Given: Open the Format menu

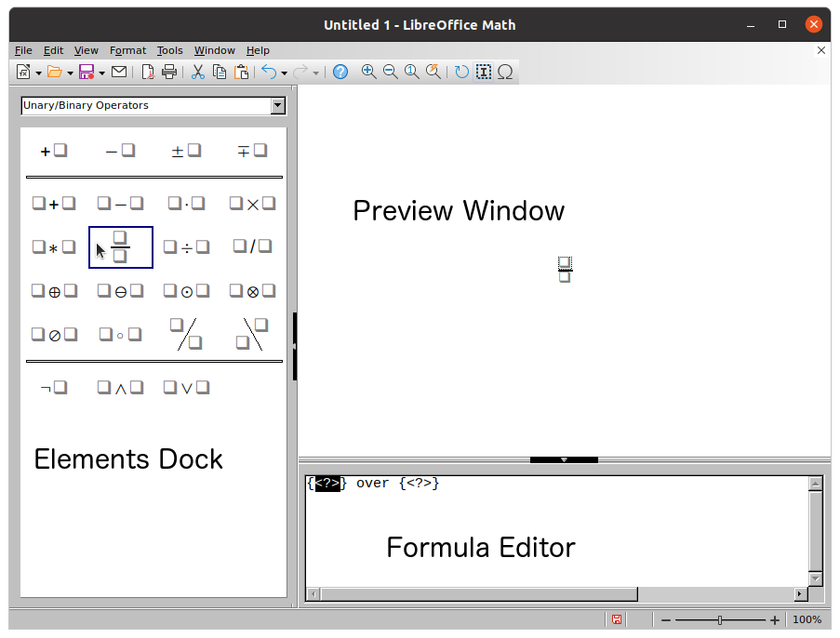Looking at the screenshot, I should (x=127, y=50).
